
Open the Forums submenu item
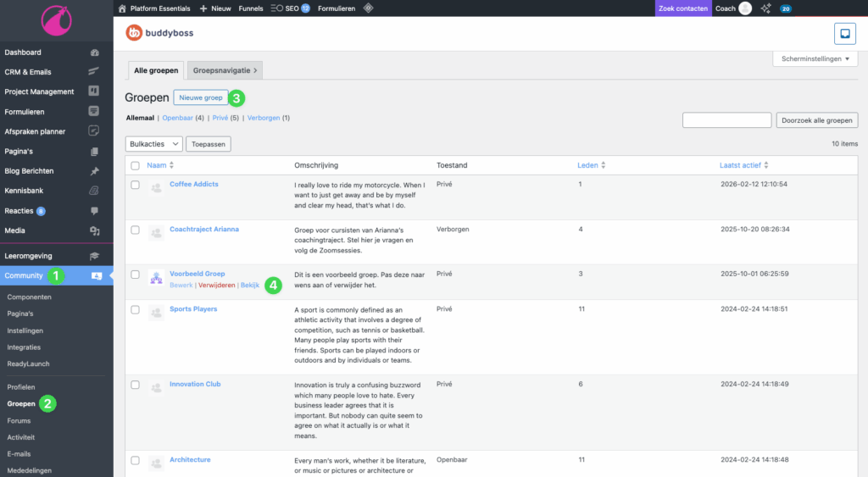pos(19,420)
